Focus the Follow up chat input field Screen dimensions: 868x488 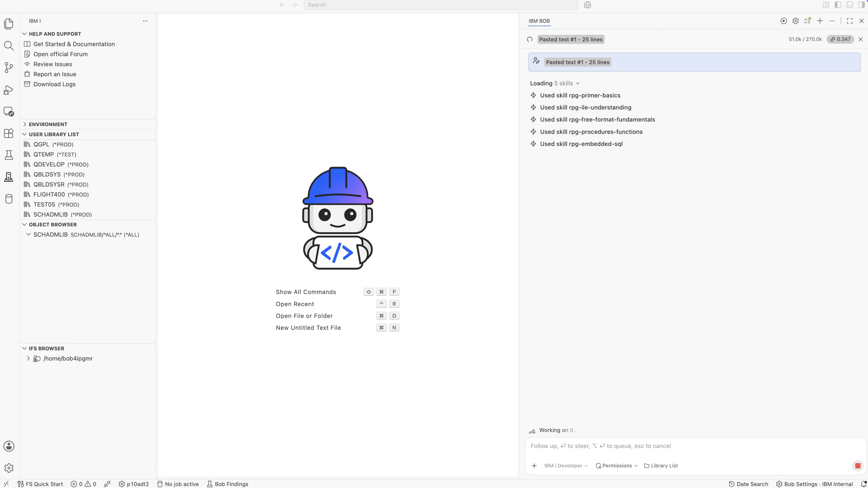[695, 446]
